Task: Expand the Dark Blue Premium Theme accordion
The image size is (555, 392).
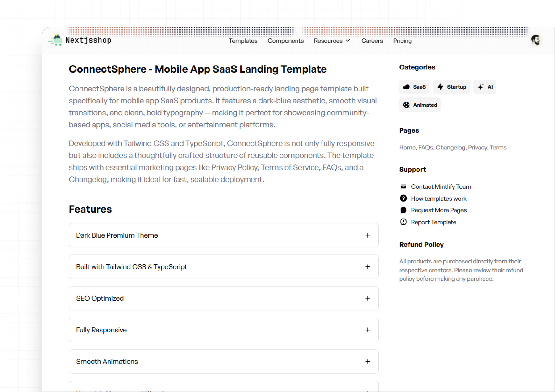Action: pos(367,235)
